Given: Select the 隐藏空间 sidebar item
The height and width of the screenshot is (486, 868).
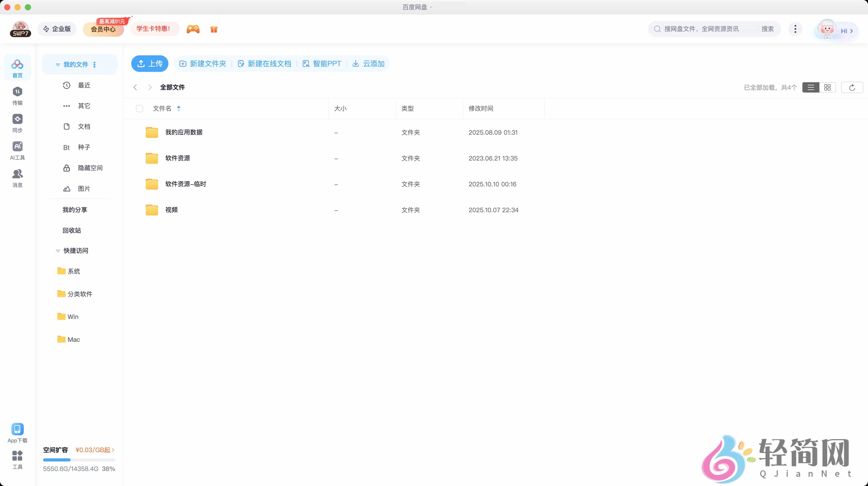Looking at the screenshot, I should click(90, 168).
